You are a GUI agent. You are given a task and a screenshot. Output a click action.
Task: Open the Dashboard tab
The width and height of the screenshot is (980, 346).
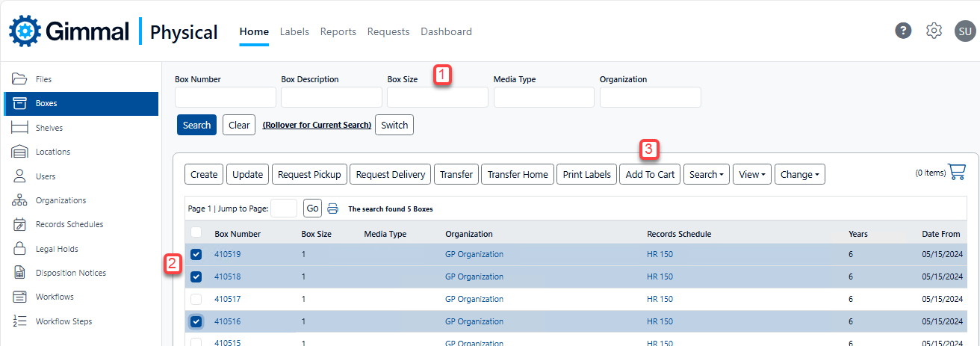pyautogui.click(x=446, y=31)
